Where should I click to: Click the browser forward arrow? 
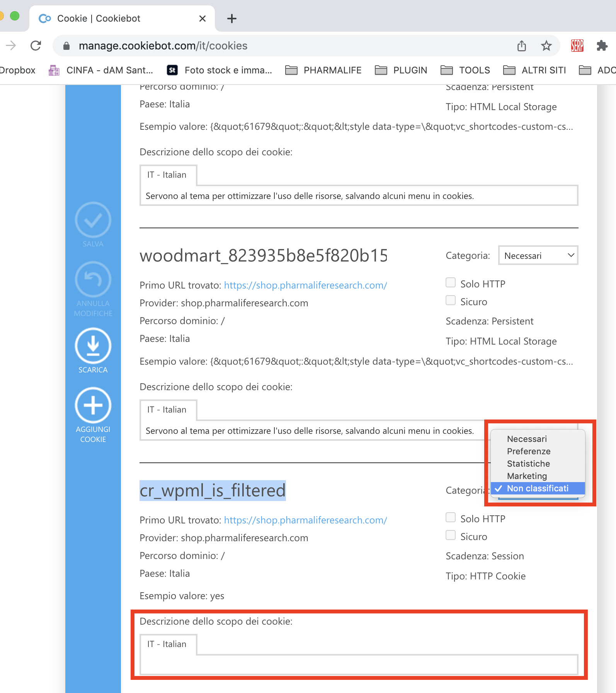coord(11,46)
